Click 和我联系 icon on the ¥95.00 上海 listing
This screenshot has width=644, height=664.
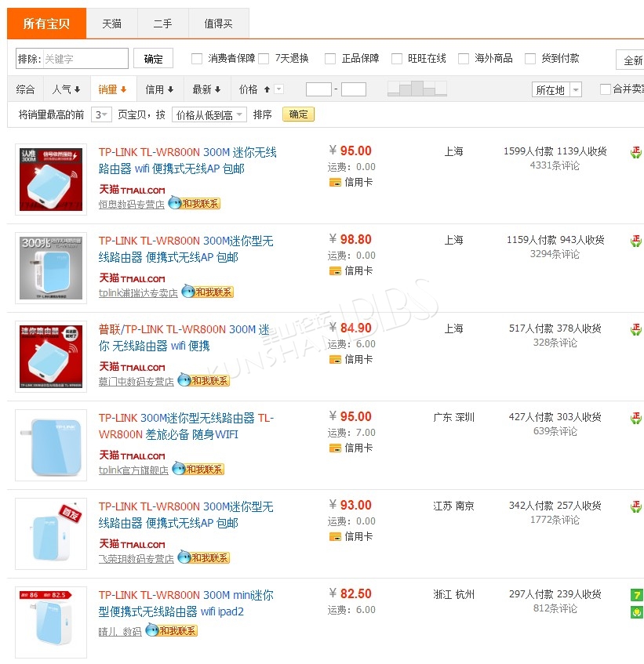[x=194, y=204]
